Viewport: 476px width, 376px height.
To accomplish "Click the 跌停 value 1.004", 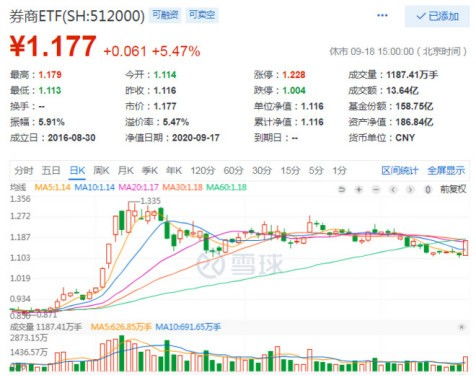I will (x=294, y=90).
